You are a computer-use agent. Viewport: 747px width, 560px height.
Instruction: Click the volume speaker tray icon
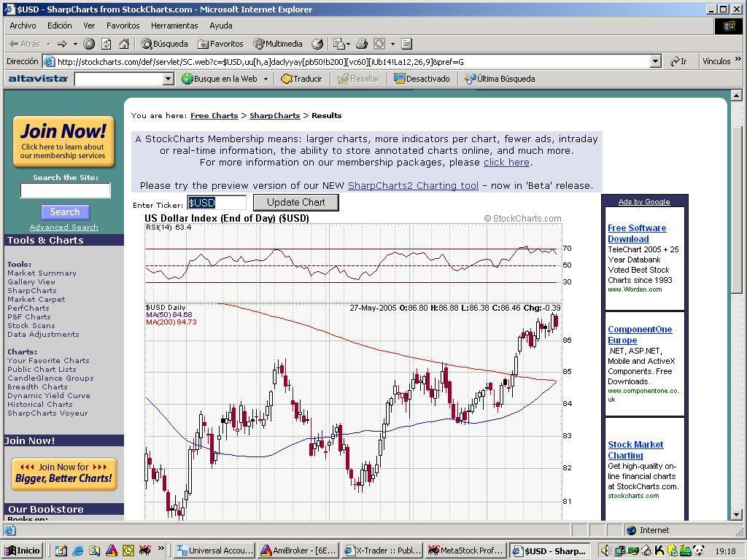click(x=605, y=551)
